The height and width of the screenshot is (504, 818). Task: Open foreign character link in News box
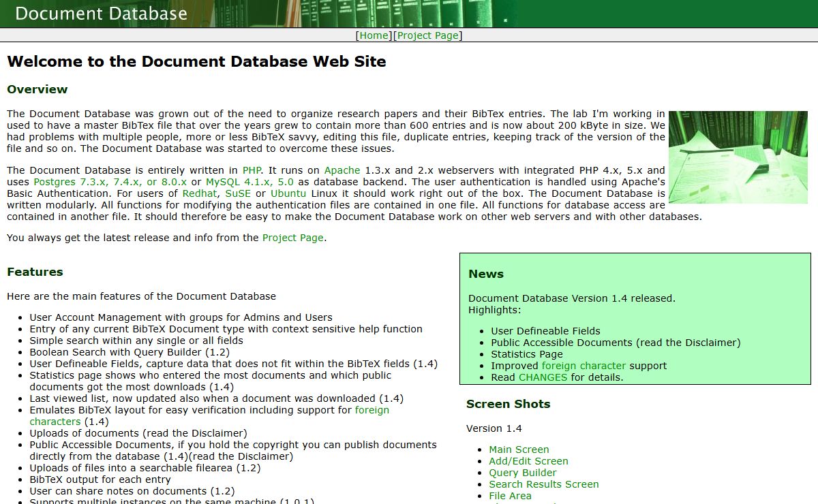click(x=584, y=366)
